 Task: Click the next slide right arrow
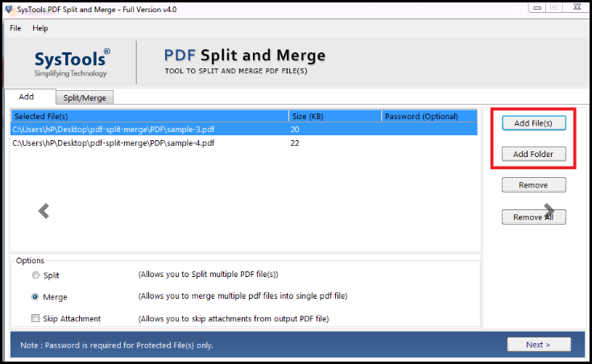[549, 211]
